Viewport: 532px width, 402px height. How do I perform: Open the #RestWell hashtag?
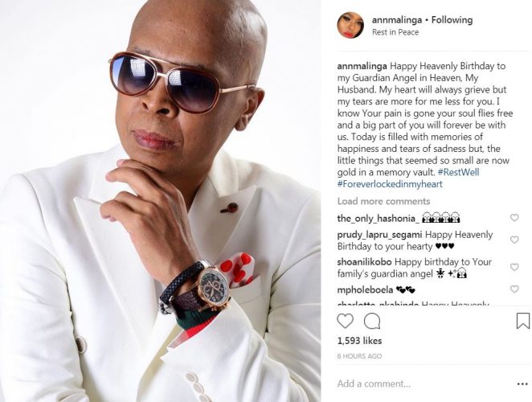point(458,172)
